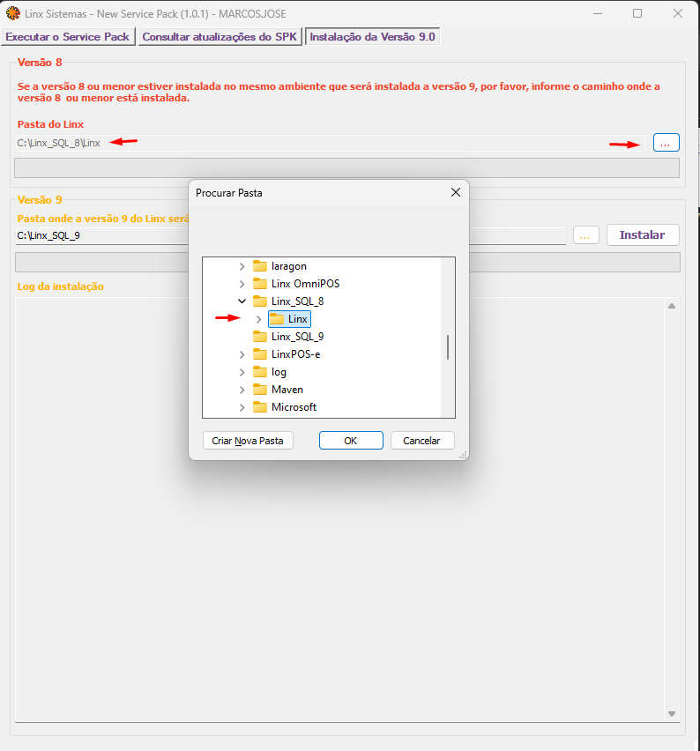The width and height of the screenshot is (700, 751).
Task: Click the Linx_SQL_9 folder icon
Action: click(260, 337)
